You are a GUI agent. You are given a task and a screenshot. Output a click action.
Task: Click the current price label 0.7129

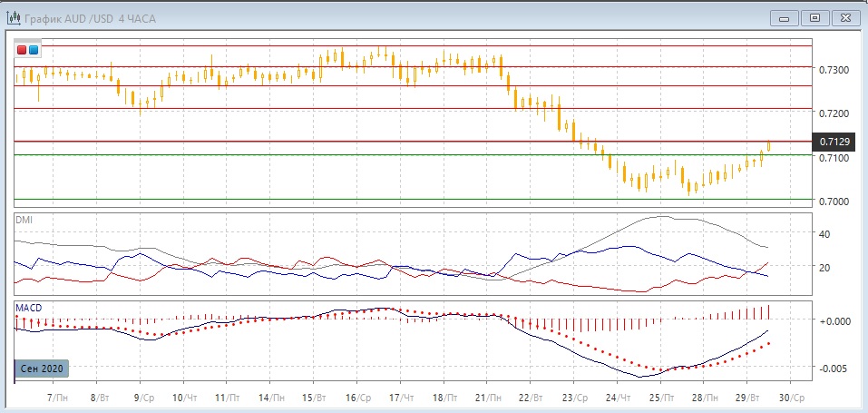[834, 142]
